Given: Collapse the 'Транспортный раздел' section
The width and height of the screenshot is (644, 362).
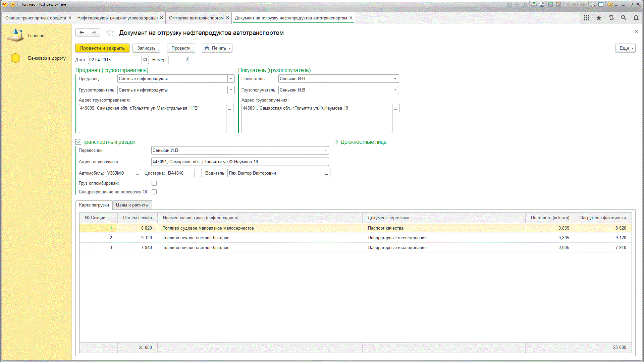Looking at the screenshot, I should coord(78,142).
